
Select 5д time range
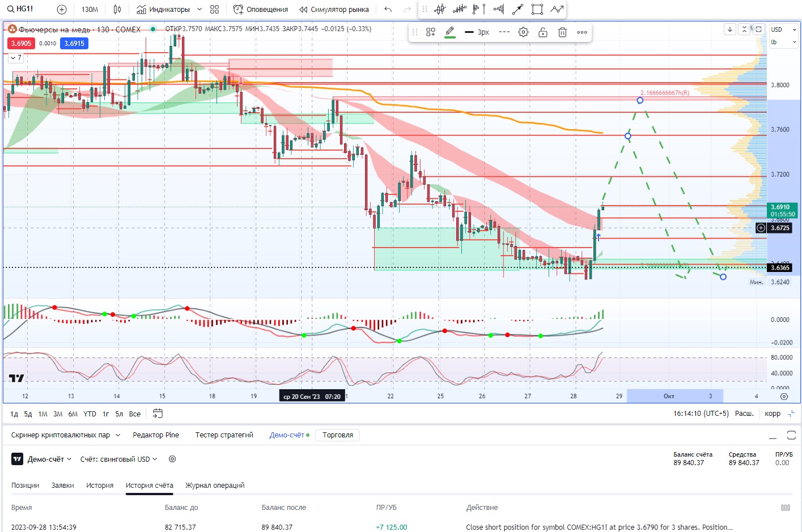28,414
